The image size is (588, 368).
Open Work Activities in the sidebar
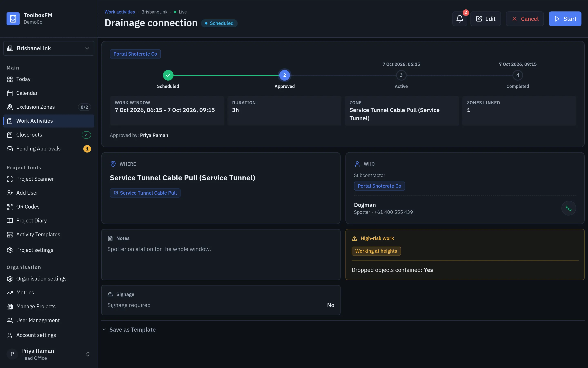[49, 121]
